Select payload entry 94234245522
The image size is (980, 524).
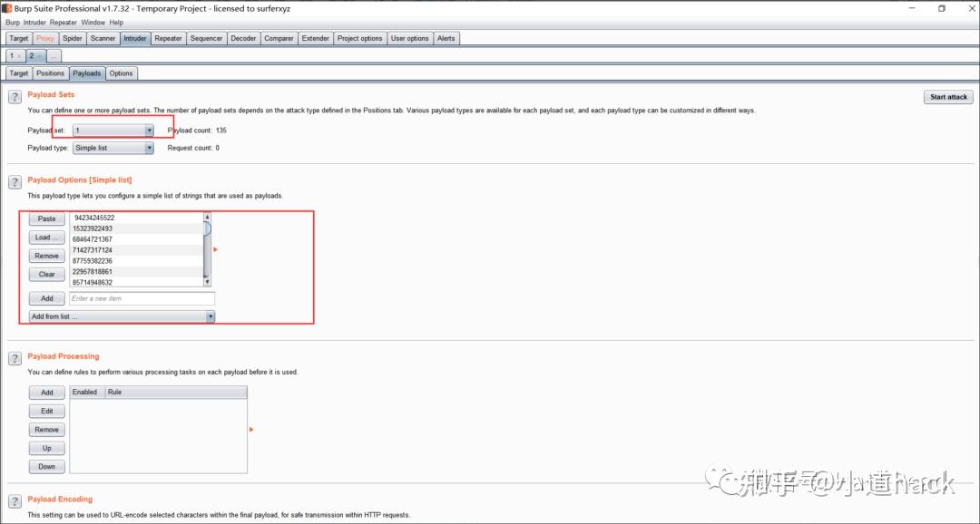[x=137, y=218]
